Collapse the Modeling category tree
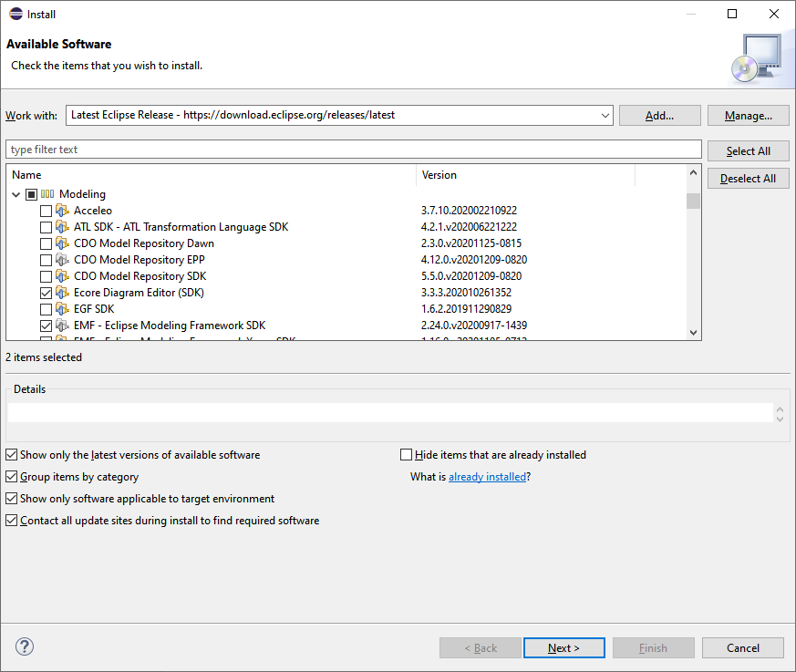The image size is (796, 672). 16,194
